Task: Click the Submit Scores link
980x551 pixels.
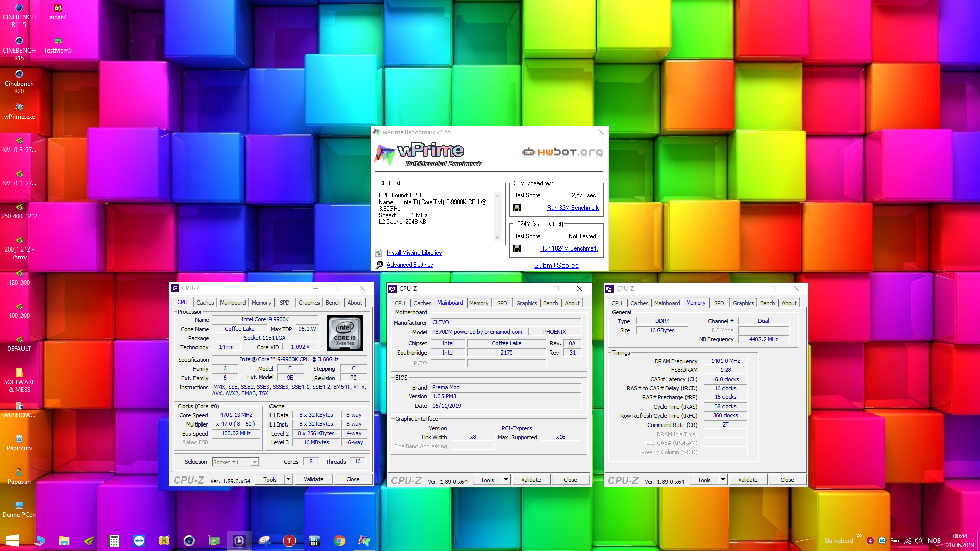Action: (x=556, y=265)
